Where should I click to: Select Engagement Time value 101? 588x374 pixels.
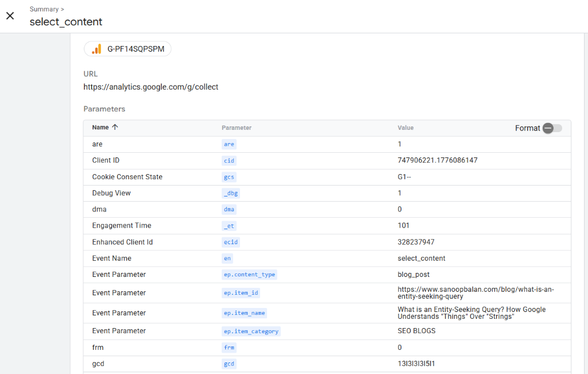403,225
